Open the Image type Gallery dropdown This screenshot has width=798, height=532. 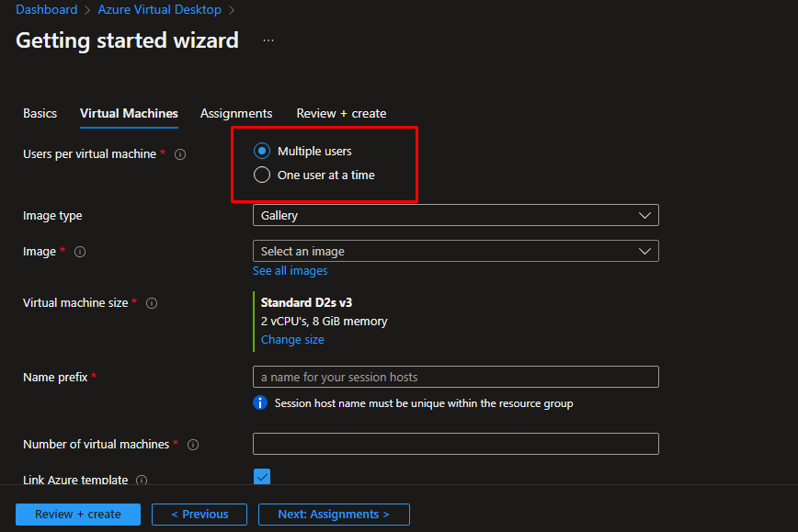pyautogui.click(x=455, y=215)
